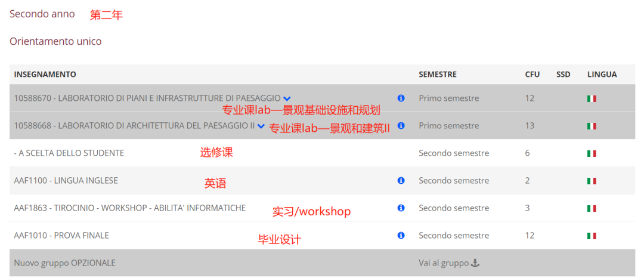Click Italian flag in Tirocinio row

[x=592, y=209]
